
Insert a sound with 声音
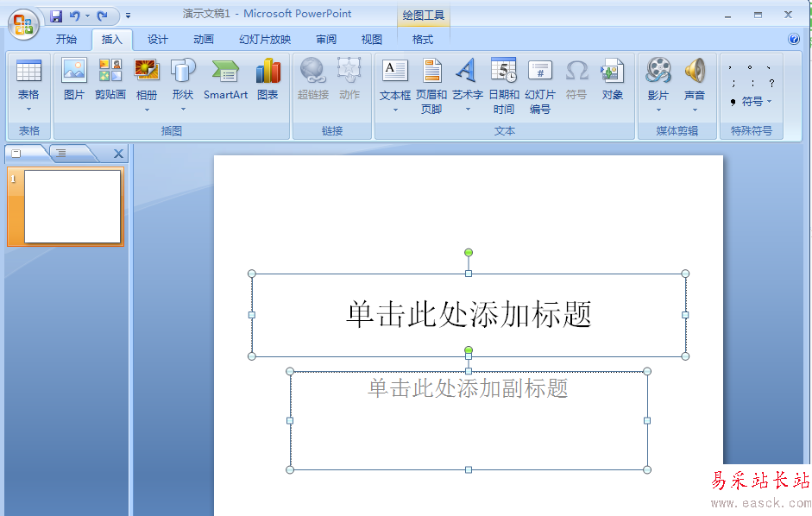(695, 79)
